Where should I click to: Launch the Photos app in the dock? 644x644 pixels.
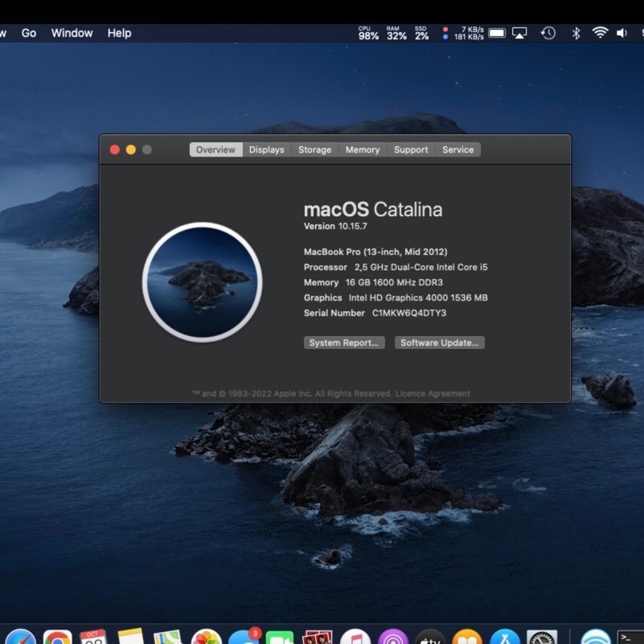click(207, 638)
